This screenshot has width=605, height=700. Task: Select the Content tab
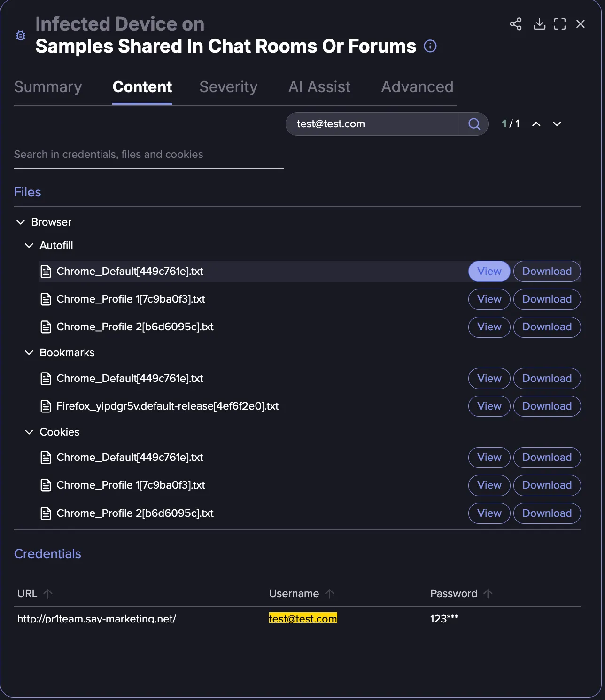142,87
